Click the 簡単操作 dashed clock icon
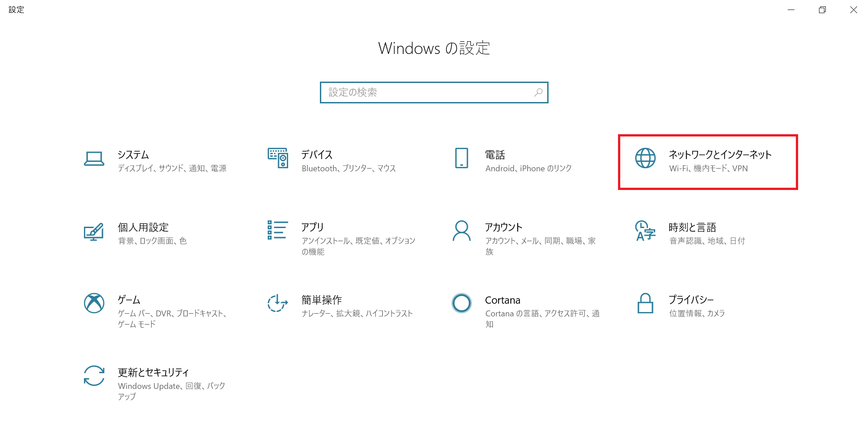 tap(278, 303)
